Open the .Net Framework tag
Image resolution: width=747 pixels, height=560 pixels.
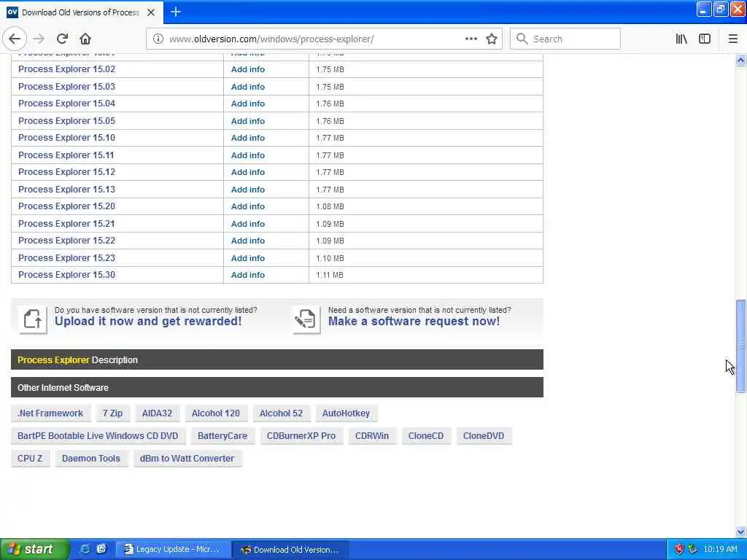coord(50,413)
